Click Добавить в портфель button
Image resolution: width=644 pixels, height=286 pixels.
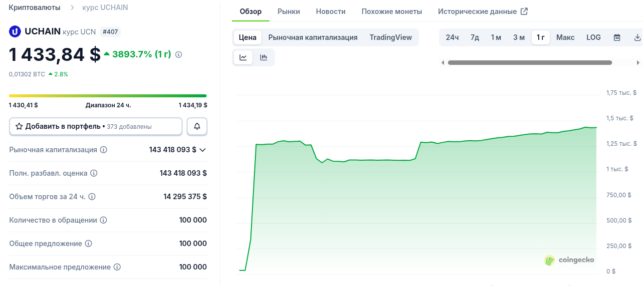pos(96,127)
